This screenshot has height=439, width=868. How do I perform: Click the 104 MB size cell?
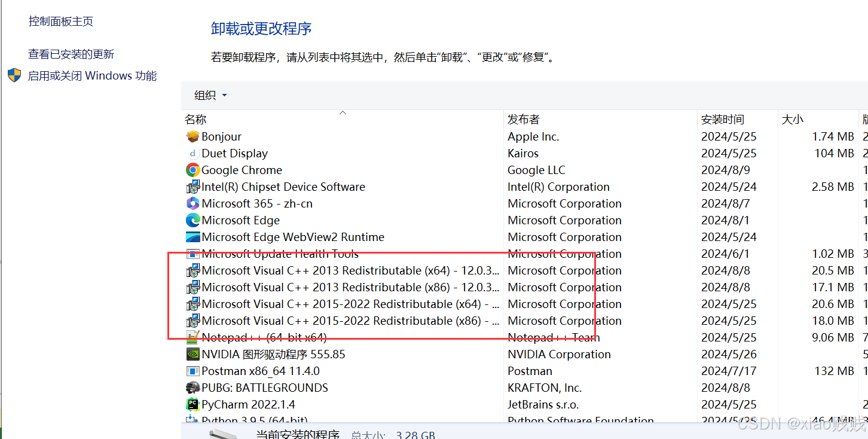pos(834,154)
